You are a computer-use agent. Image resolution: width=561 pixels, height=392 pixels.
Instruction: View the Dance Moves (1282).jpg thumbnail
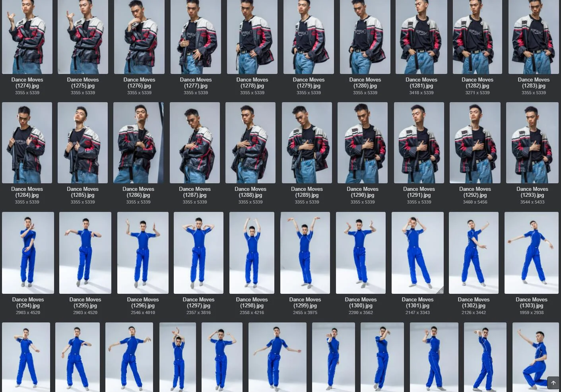(x=478, y=37)
